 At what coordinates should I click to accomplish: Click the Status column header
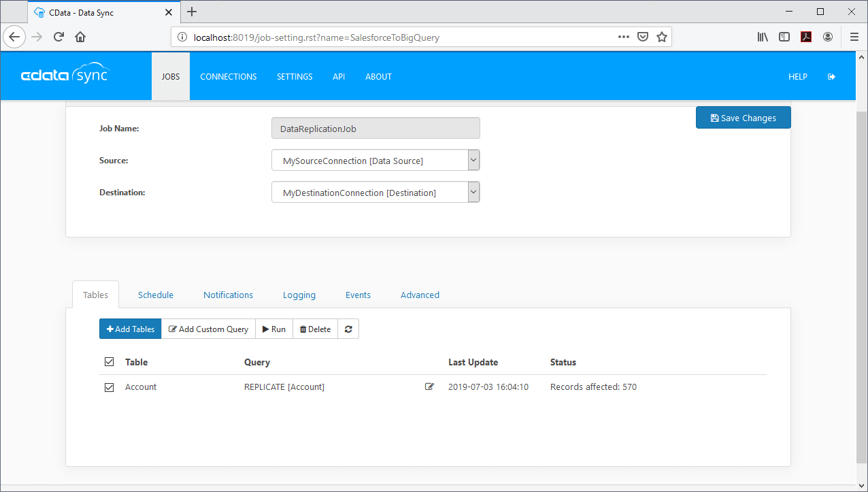[563, 362]
